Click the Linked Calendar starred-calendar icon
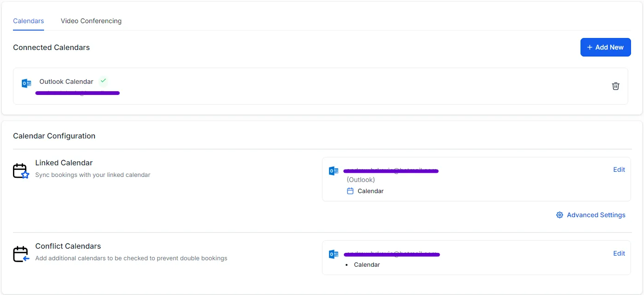The height and width of the screenshot is (295, 644). tap(21, 170)
